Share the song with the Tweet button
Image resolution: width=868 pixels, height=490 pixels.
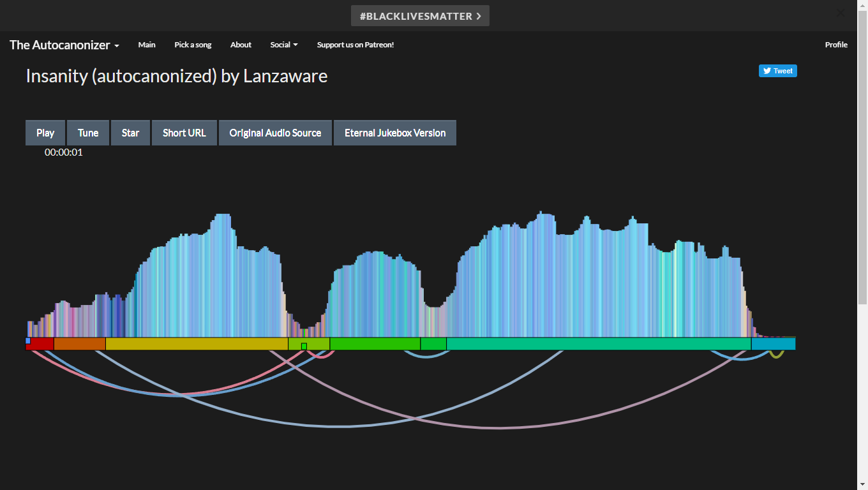(778, 71)
